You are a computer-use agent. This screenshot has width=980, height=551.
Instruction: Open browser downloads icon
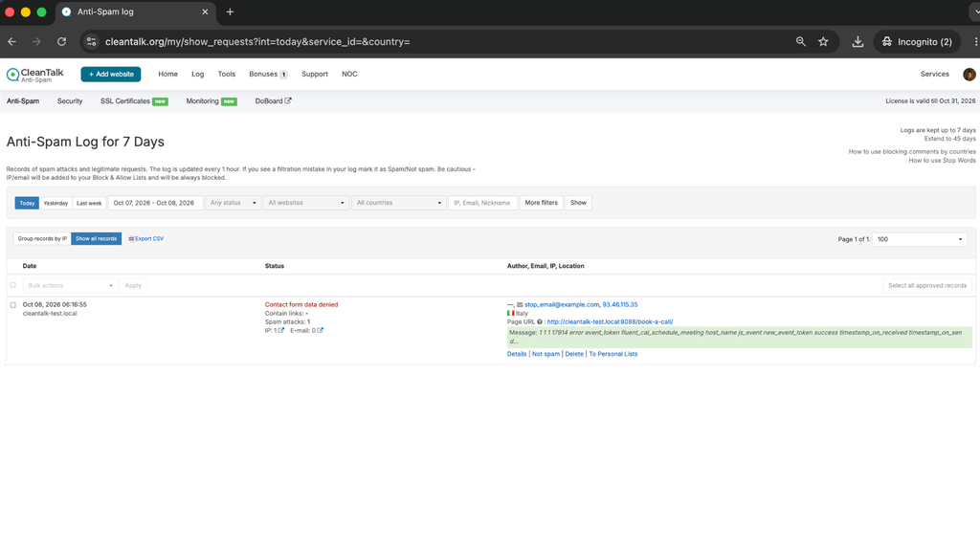tap(857, 42)
